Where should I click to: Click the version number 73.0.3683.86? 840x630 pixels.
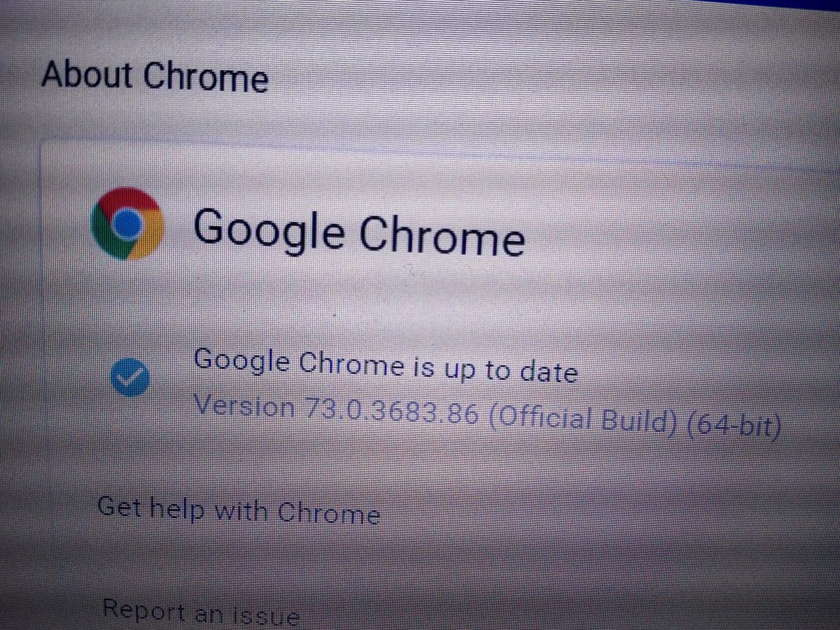(x=392, y=411)
